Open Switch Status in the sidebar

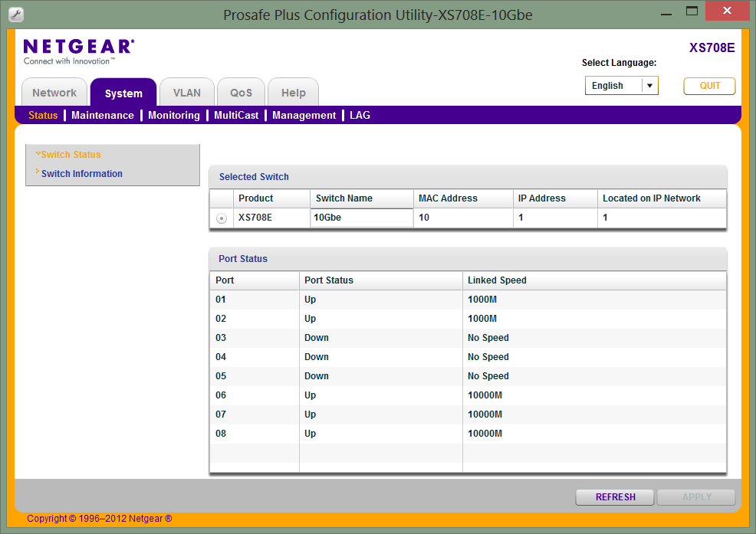[x=71, y=155]
